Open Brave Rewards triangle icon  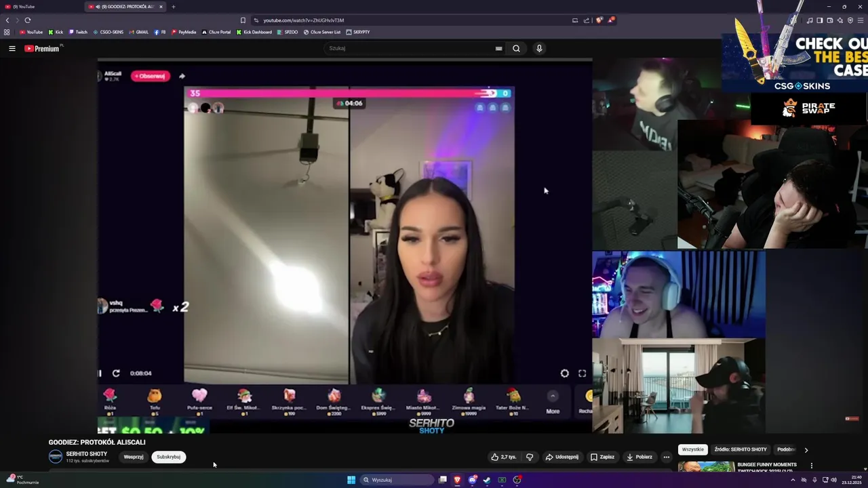pos(610,20)
